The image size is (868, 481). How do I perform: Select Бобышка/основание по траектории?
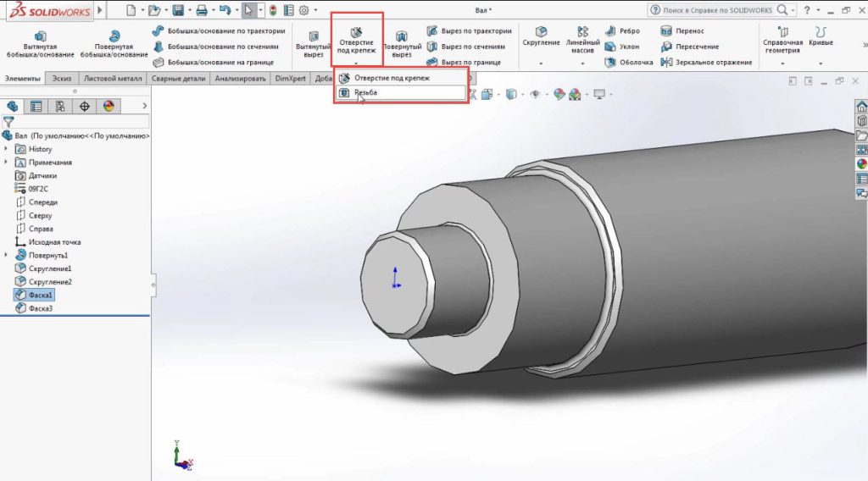pyautogui.click(x=220, y=31)
